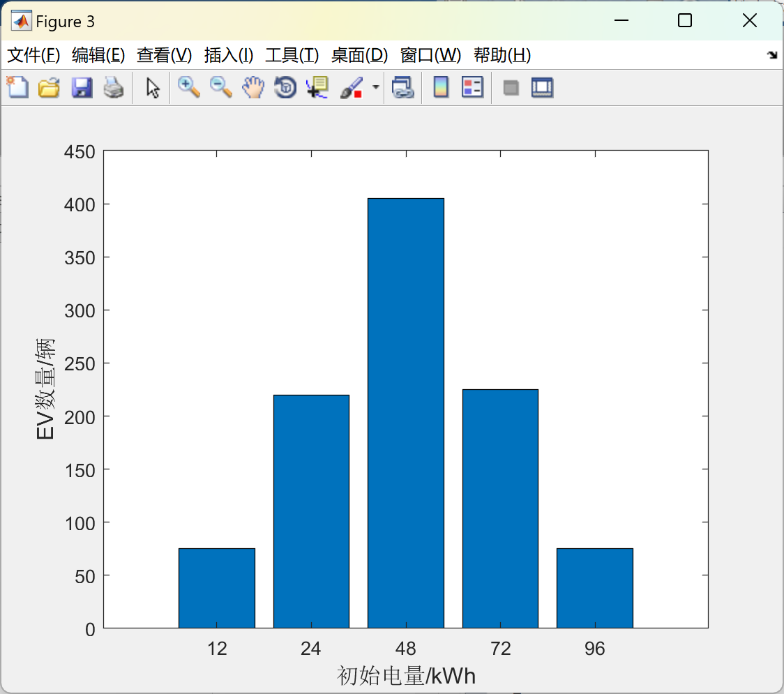This screenshot has width=784, height=694.
Task: Click the bar above 96 kWh
Action: click(x=595, y=588)
